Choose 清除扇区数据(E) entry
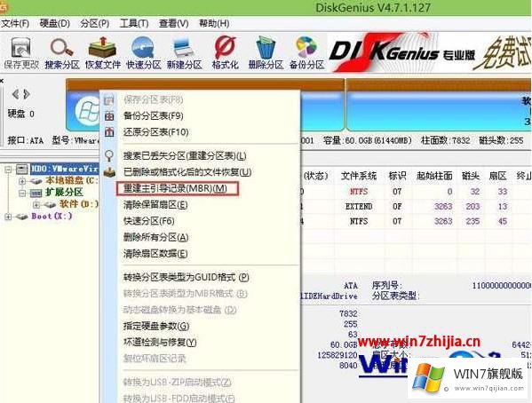 coord(155,253)
